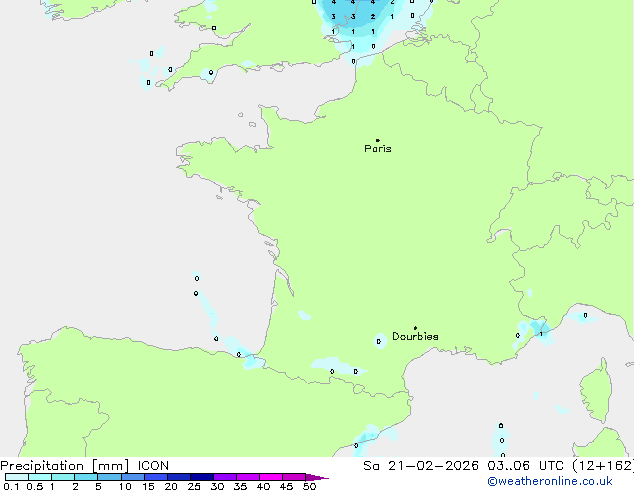
Task: Pick the 1–2 mm legend swatch
Action: pyautogui.click(x=63, y=477)
